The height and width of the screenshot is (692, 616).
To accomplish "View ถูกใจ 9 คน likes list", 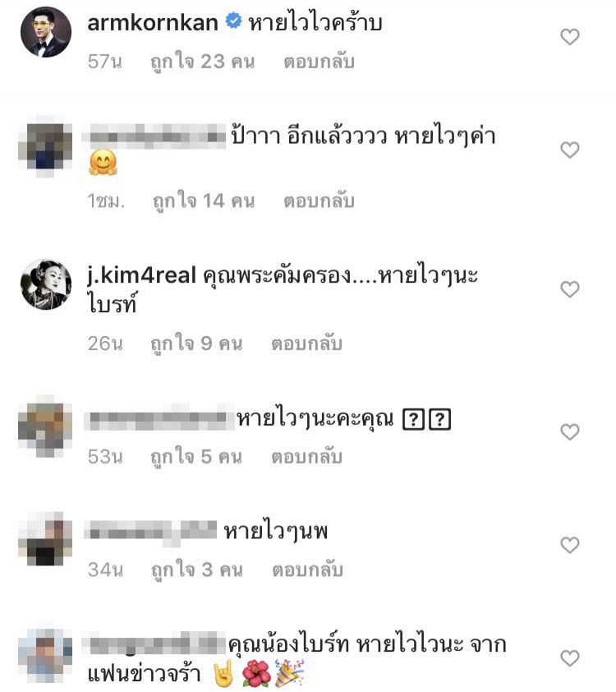I will click(x=196, y=344).
